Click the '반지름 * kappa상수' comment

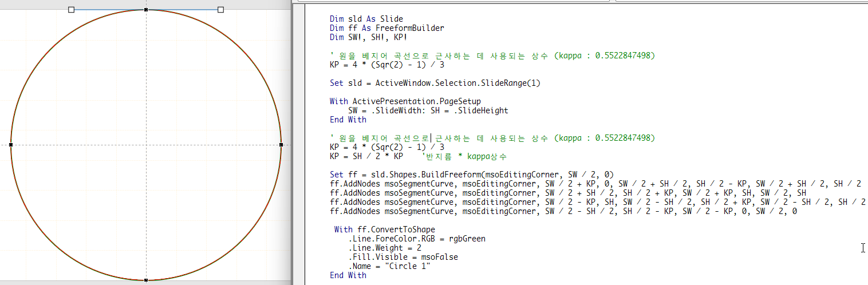[x=464, y=156]
